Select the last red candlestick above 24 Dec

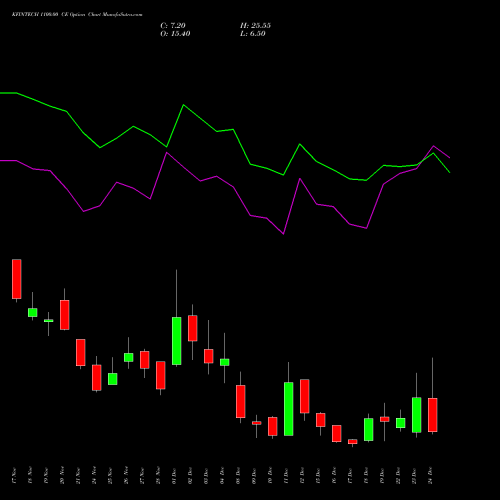pos(433,415)
